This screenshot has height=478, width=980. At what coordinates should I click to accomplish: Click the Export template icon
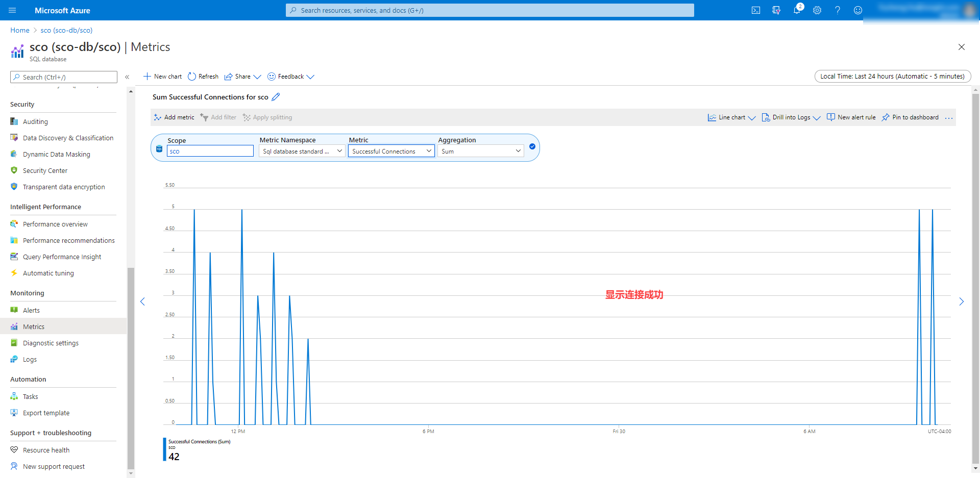click(x=14, y=413)
